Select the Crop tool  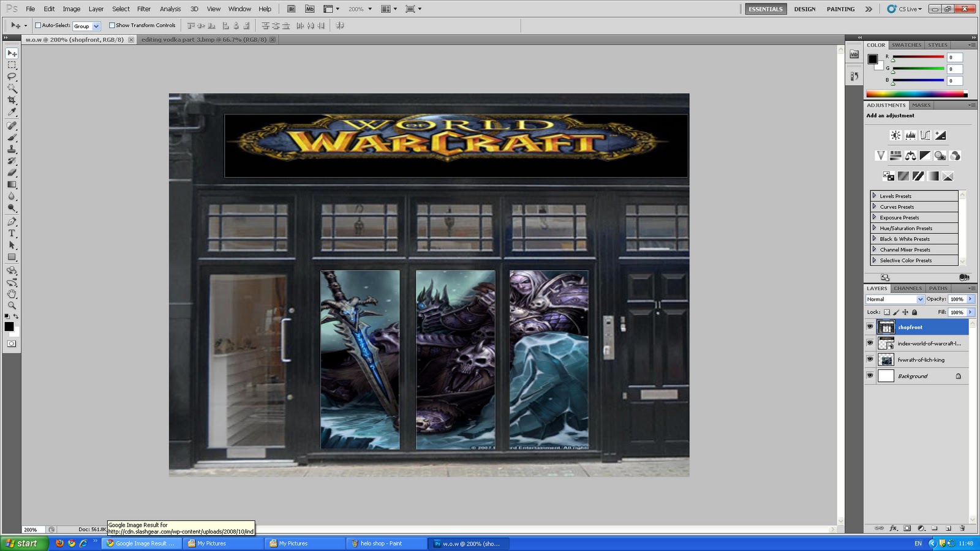[x=12, y=100]
